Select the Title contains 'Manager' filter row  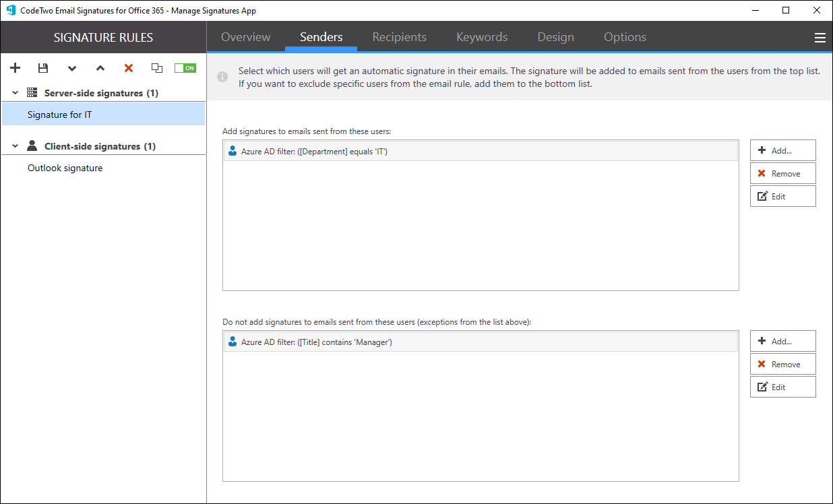[481, 342]
